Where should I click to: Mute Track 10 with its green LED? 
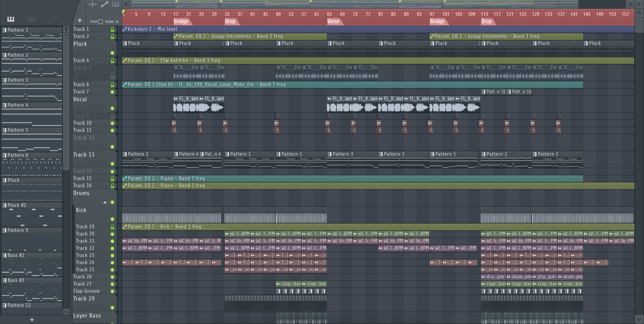(x=112, y=123)
